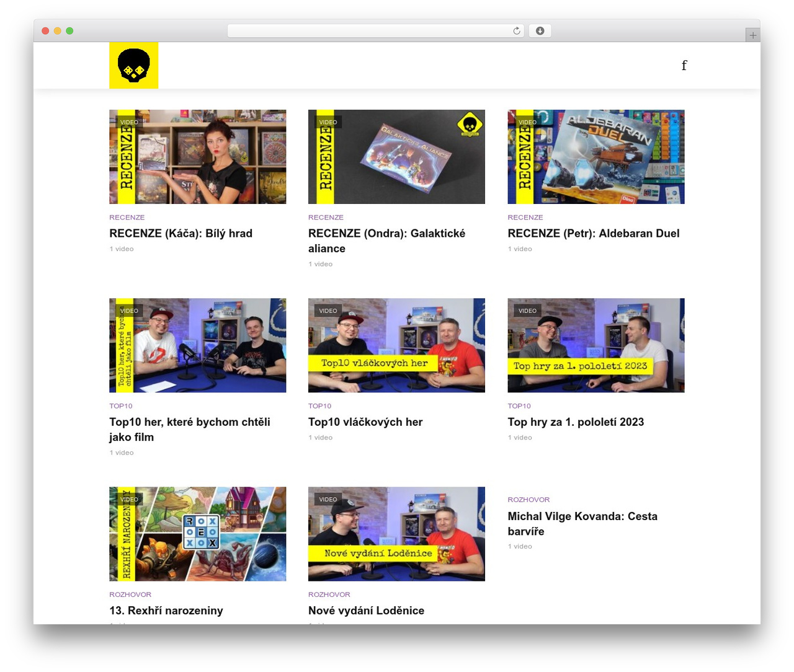Screen dimensions: 794x672
Task: Open article title '13. Rexhří narozeniny'
Action: [x=166, y=611]
